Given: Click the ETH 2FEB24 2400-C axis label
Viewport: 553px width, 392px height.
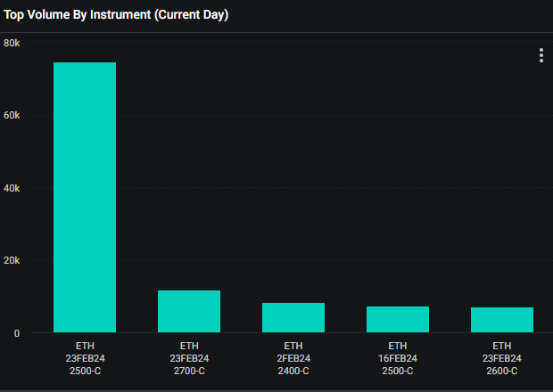Looking at the screenshot, I should 293,357.
